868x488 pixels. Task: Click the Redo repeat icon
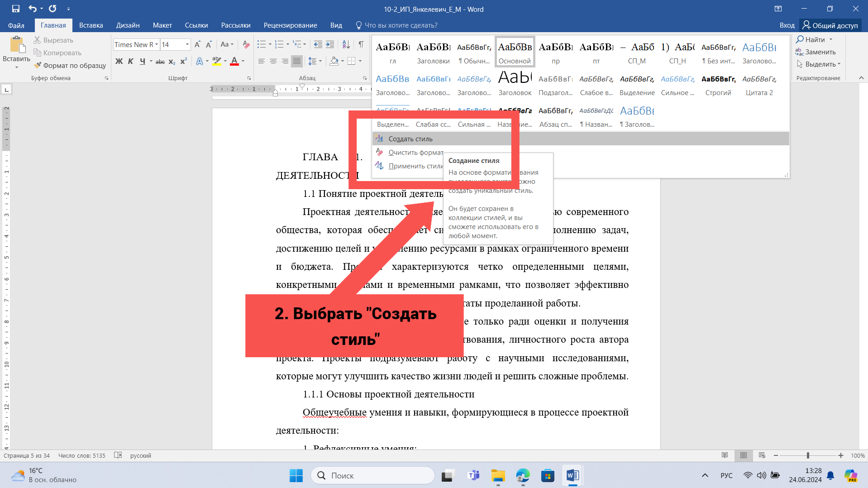(x=52, y=9)
